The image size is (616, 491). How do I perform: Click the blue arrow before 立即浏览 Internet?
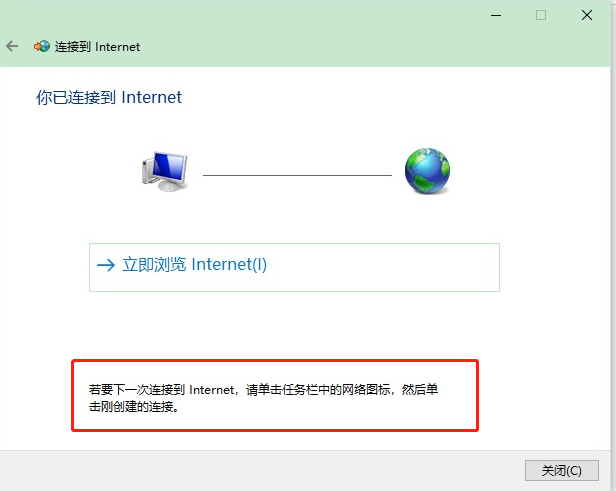point(106,265)
